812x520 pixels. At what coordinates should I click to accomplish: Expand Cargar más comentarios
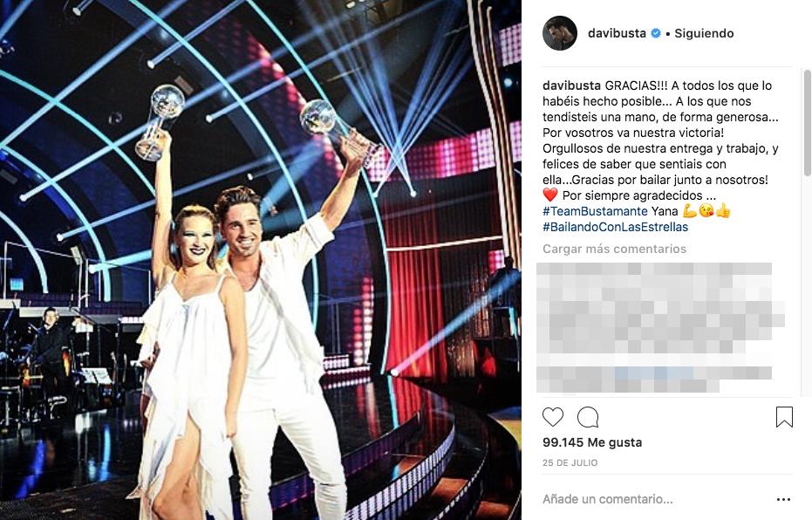coord(614,250)
